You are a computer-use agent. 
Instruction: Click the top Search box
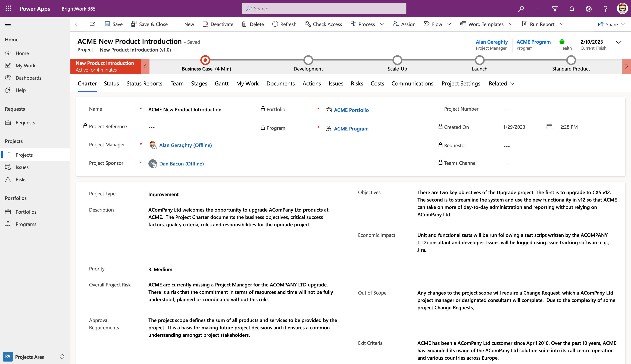point(324,8)
